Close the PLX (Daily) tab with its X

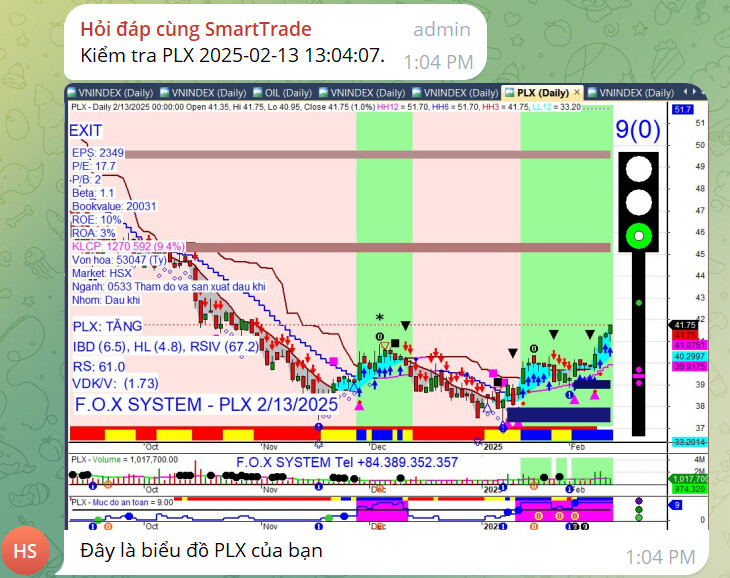pyautogui.click(x=576, y=92)
